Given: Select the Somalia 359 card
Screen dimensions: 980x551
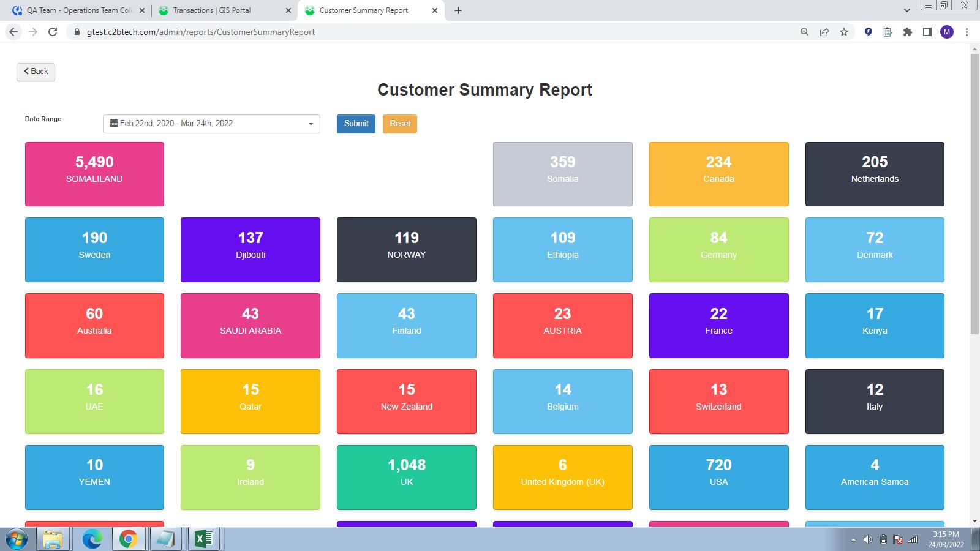Looking at the screenshot, I should coord(562,174).
